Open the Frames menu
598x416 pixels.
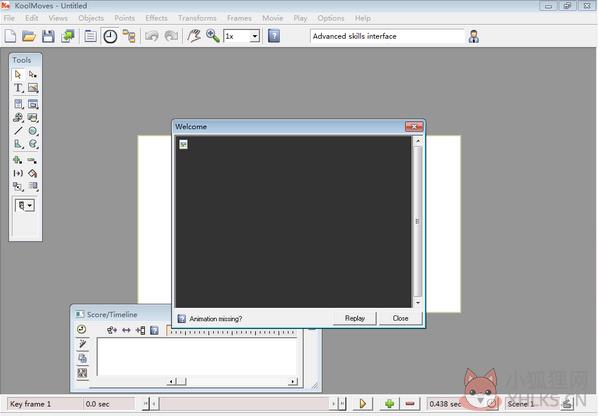point(239,18)
